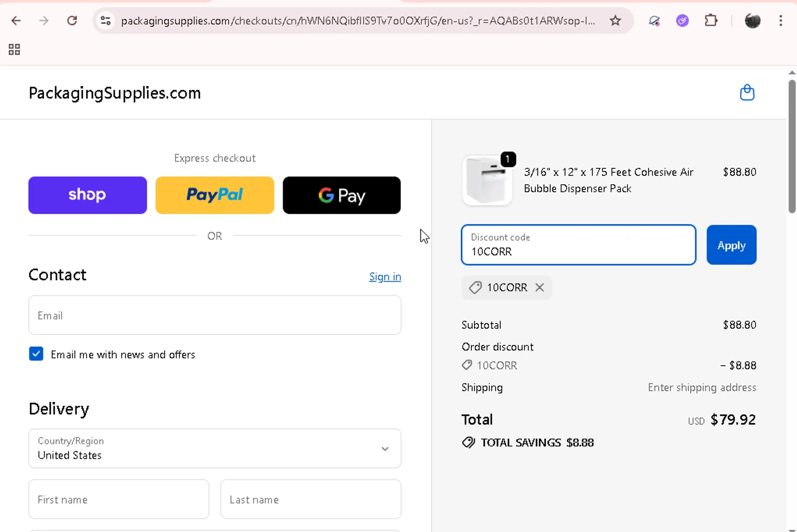
Task: Pay with PayPal express checkout
Action: click(215, 195)
